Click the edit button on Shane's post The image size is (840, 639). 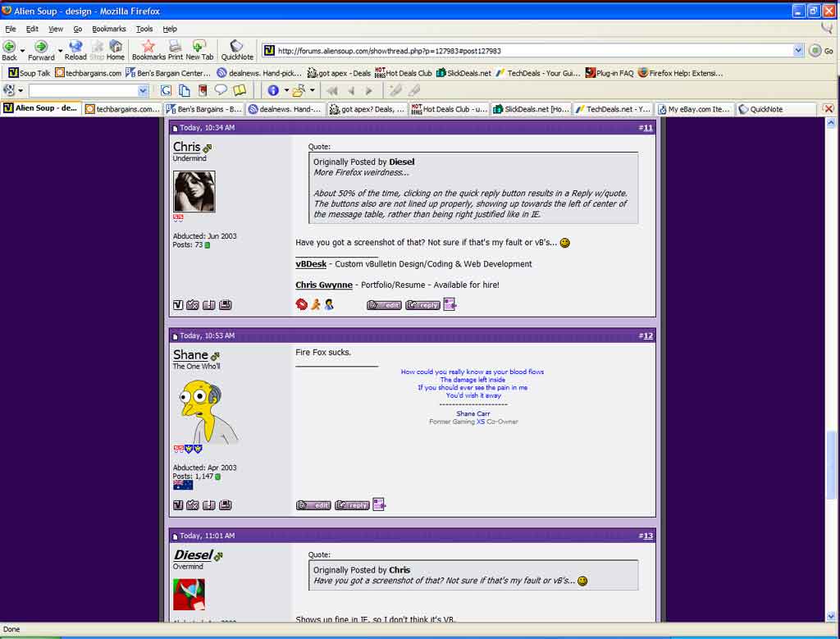[x=313, y=504]
